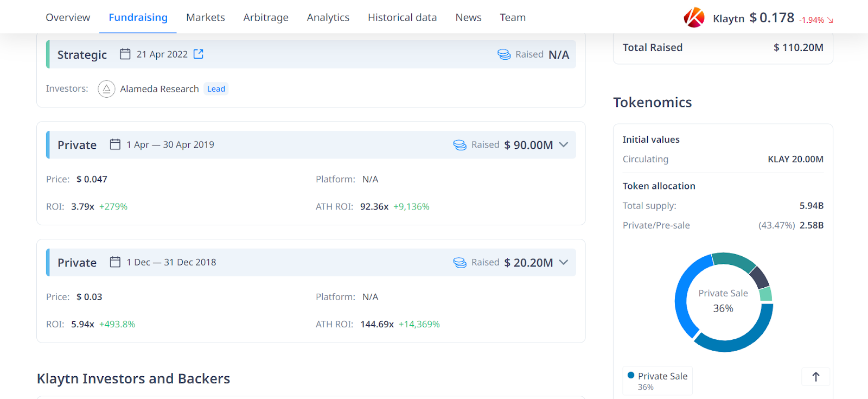Open the Strategic round external link icon
This screenshot has height=399, width=868.
click(199, 54)
